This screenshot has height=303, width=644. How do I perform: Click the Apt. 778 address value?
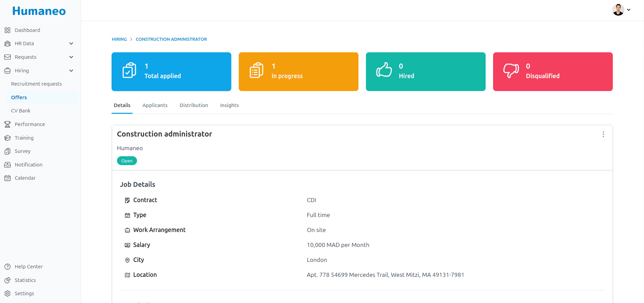(386, 275)
